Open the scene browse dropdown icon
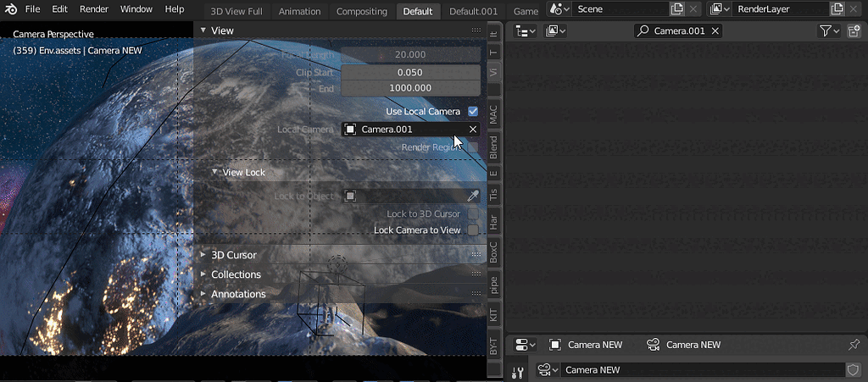Screen dimensions: 868x382 [x=559, y=9]
